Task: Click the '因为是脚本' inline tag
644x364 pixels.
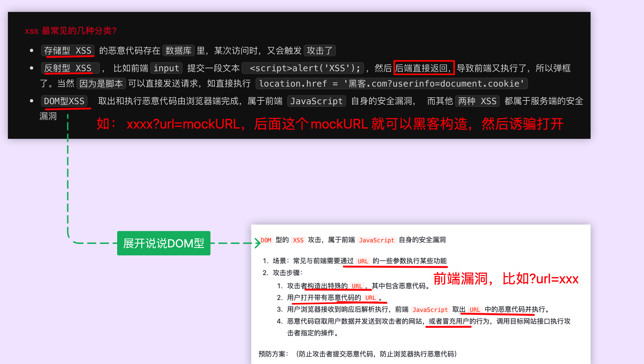Action: click(101, 83)
